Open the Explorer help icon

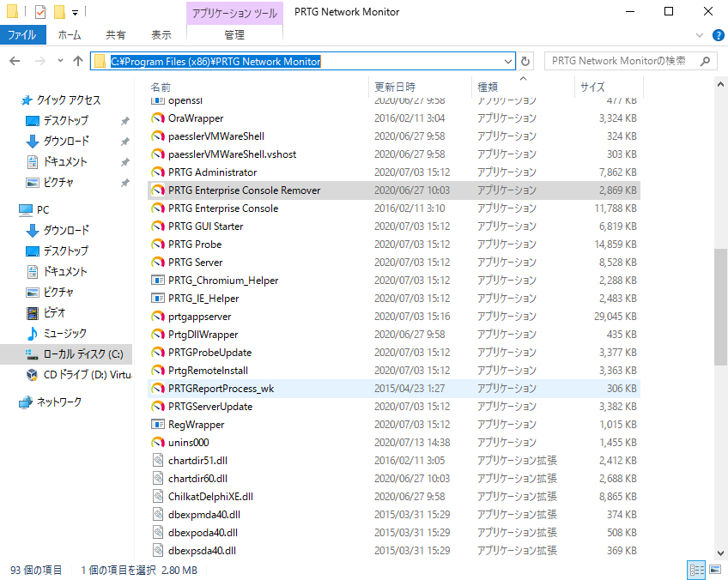(718, 35)
